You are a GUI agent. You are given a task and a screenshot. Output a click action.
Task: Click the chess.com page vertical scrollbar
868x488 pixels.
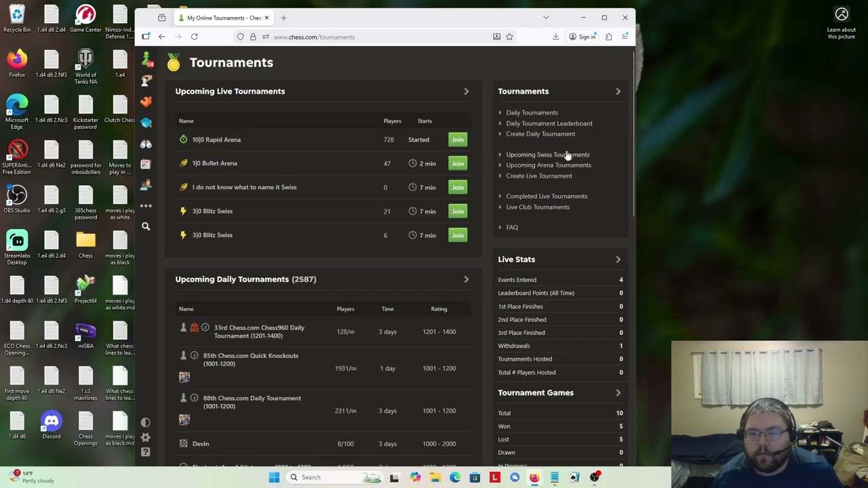tap(633, 136)
